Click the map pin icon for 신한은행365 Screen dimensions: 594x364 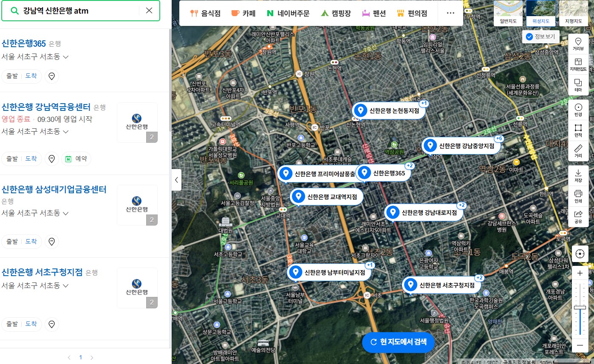click(52, 76)
